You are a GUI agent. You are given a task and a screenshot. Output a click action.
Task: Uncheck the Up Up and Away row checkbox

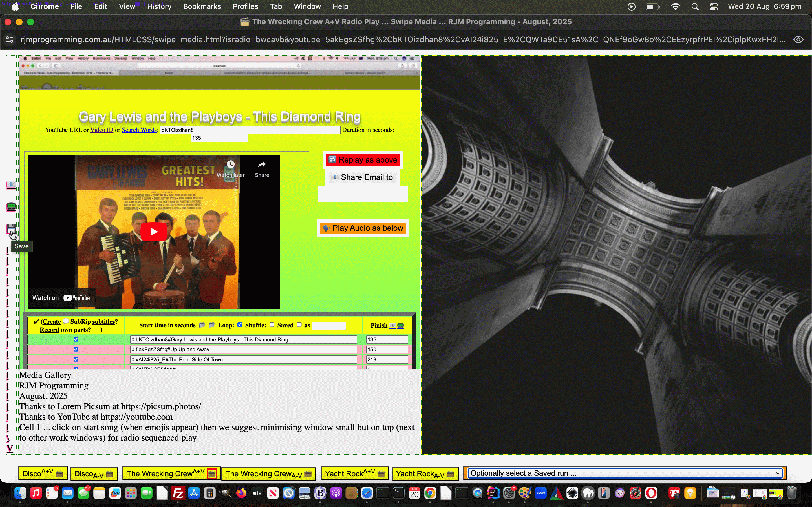click(x=76, y=349)
